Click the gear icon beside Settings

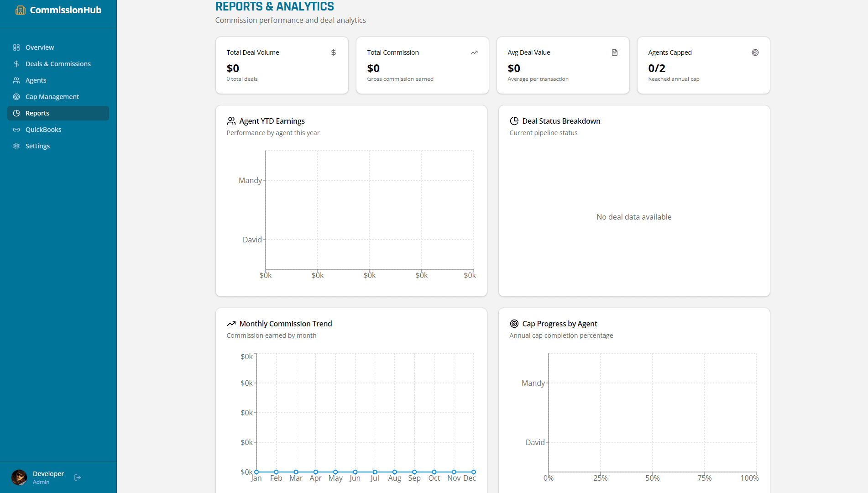click(16, 146)
